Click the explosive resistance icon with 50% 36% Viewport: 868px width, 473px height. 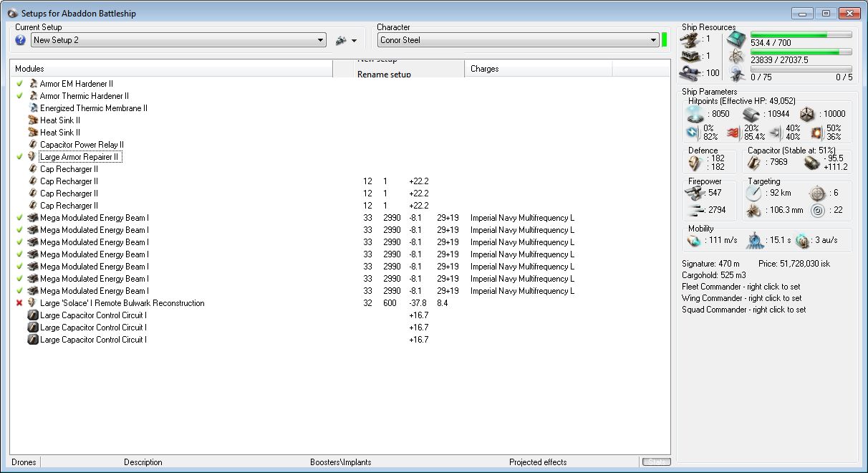pyautogui.click(x=817, y=133)
